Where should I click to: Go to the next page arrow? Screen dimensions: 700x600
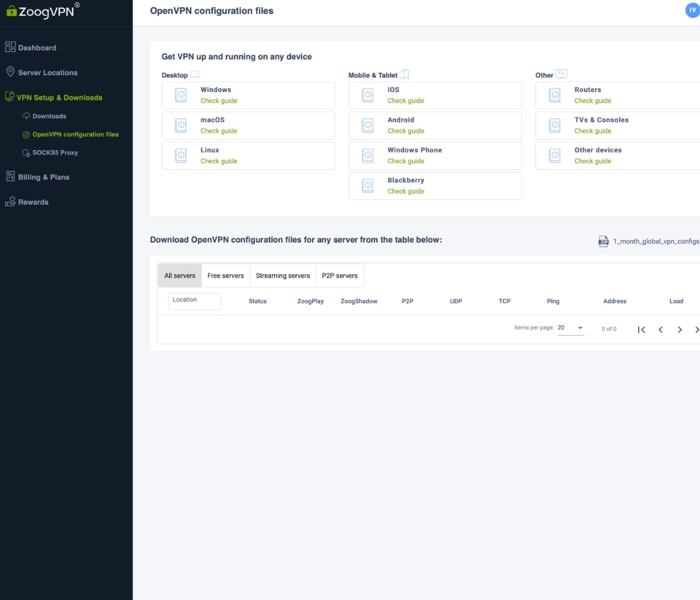point(680,329)
